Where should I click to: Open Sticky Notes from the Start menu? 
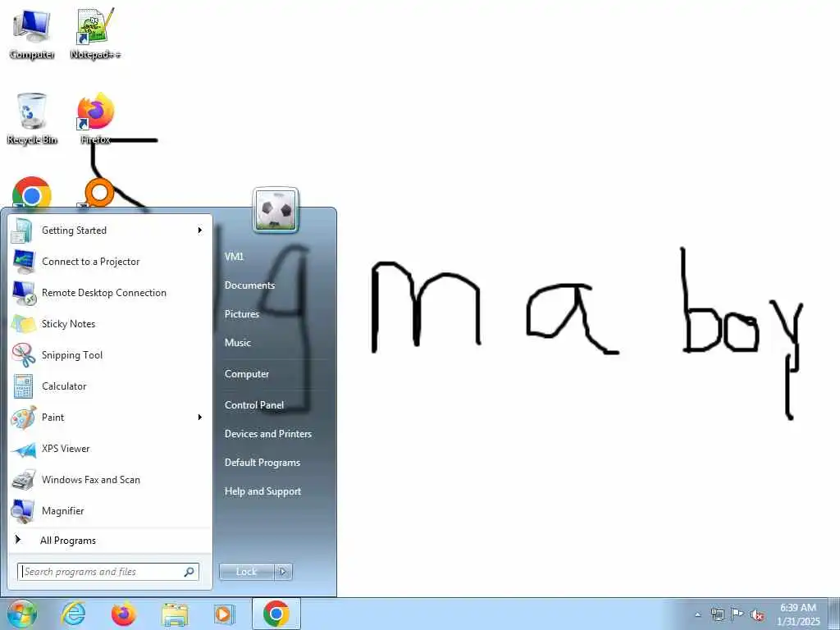(109, 323)
